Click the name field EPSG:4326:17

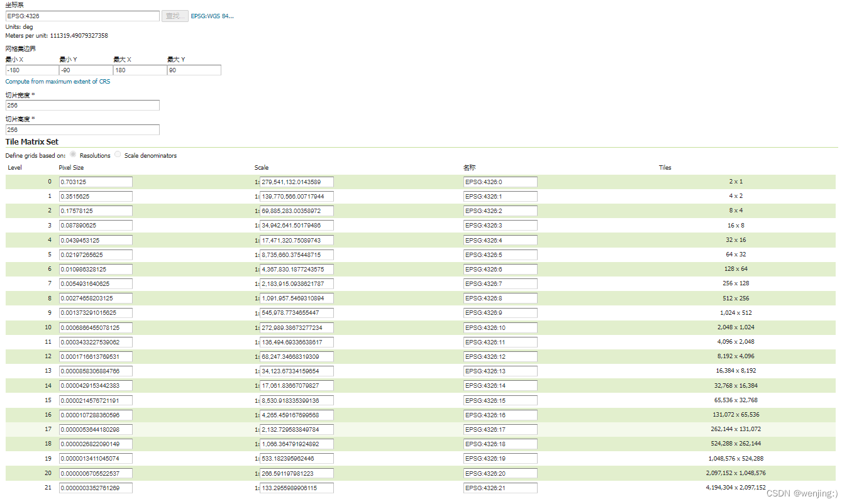point(501,429)
